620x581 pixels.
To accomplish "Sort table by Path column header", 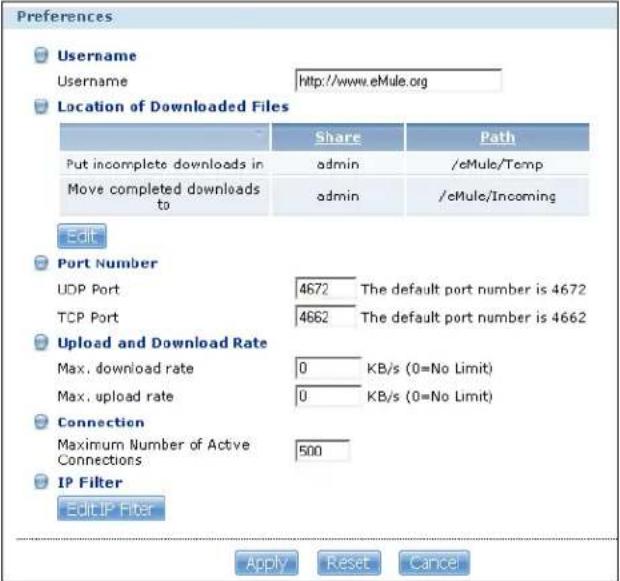I will 497,137.
